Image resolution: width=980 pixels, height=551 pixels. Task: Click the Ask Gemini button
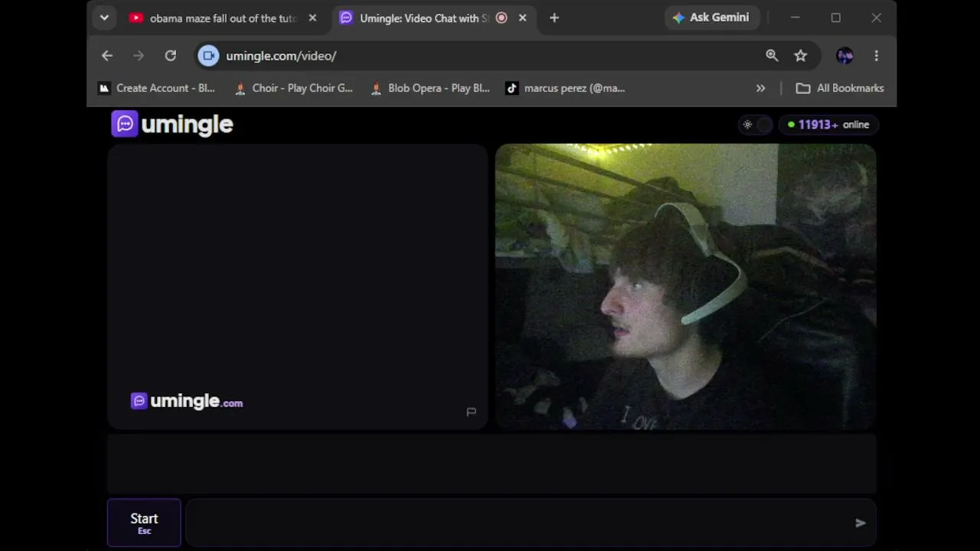[710, 18]
